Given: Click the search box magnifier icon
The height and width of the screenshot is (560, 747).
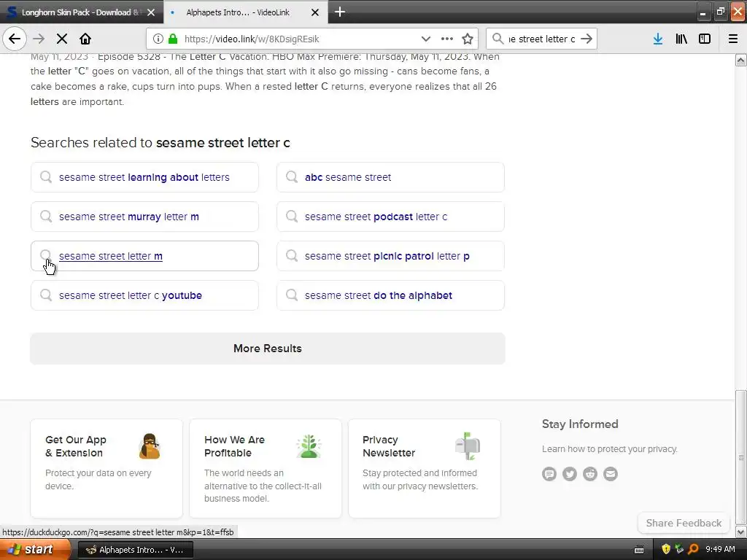Looking at the screenshot, I should coord(498,39).
